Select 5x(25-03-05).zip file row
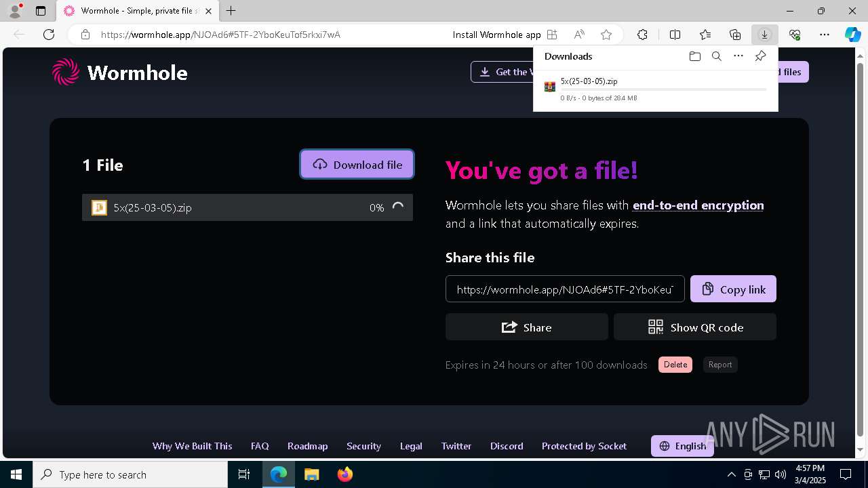Screen dimensions: 868x488 [x=248, y=207]
